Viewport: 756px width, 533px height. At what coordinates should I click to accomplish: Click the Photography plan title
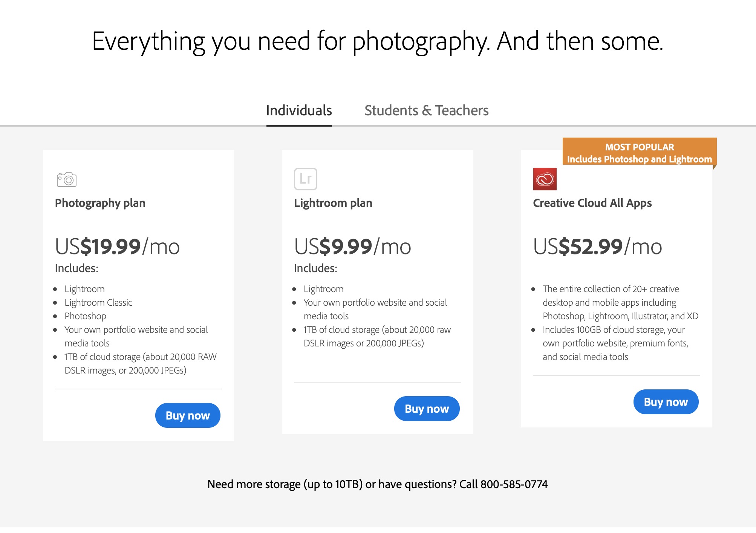tap(100, 203)
